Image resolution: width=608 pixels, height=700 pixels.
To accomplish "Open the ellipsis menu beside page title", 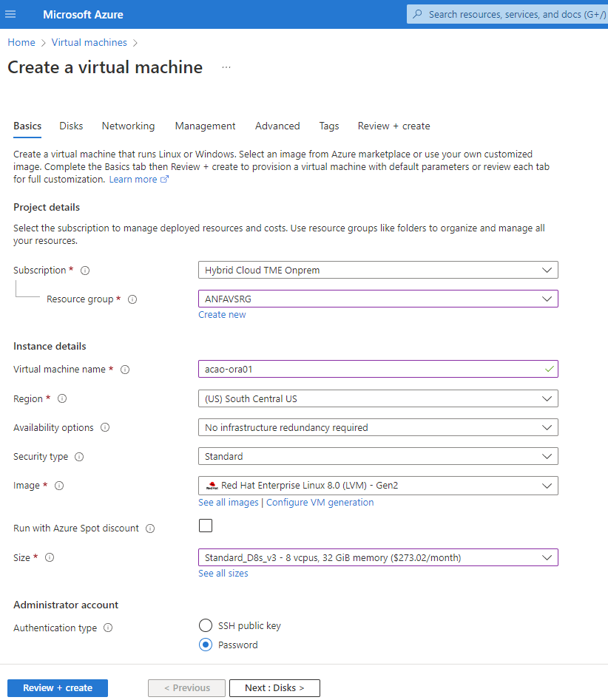I will [226, 67].
